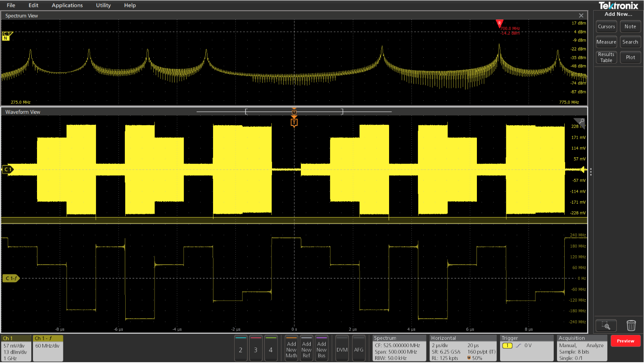
Task: Enable channel 4 button
Action: coord(271,349)
